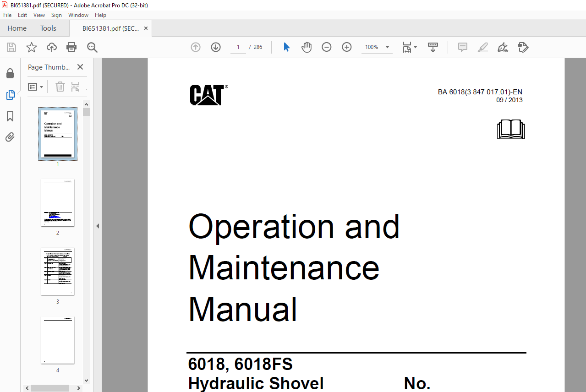Click thumbnails horizontal scroll left arrow
The image size is (586, 392).
coord(27,388)
